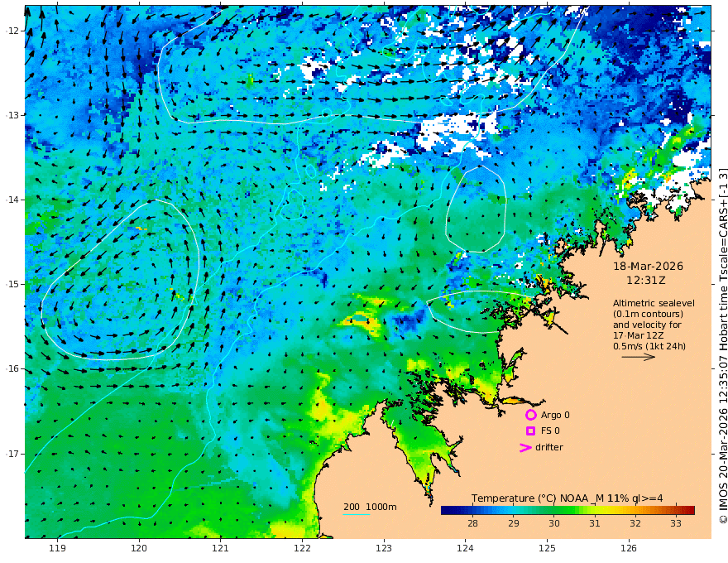Click the "0.5m/s (1kt 24h)" text
728x563 pixels.
pyautogui.click(x=649, y=346)
